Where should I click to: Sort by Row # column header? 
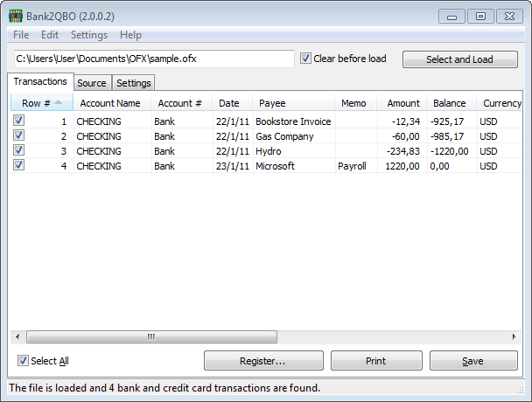coord(42,103)
